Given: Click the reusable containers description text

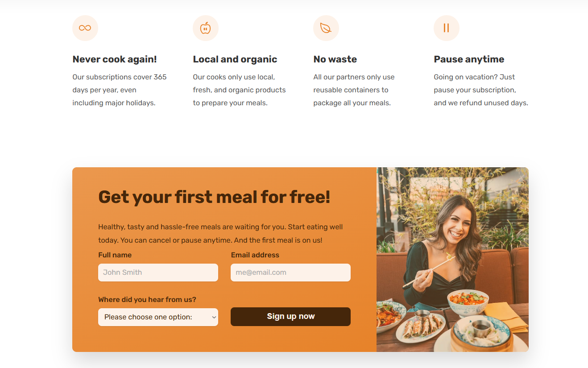Looking at the screenshot, I should click(x=354, y=90).
